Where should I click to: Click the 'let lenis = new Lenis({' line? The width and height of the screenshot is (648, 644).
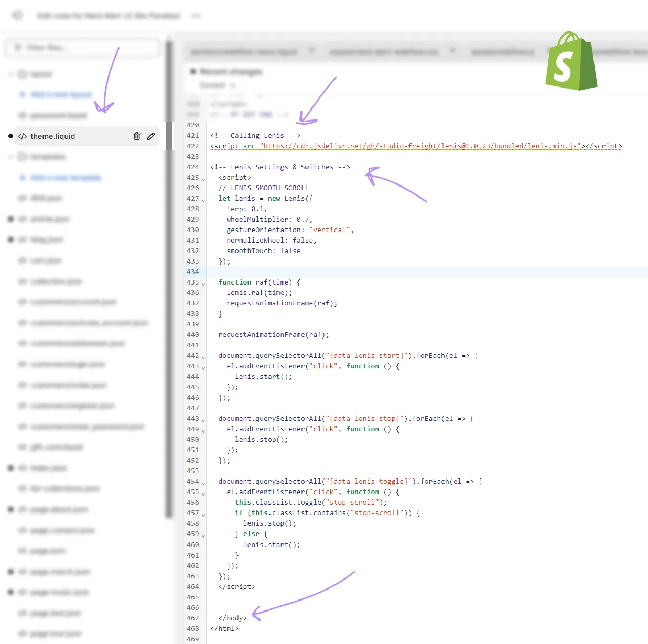click(x=266, y=199)
